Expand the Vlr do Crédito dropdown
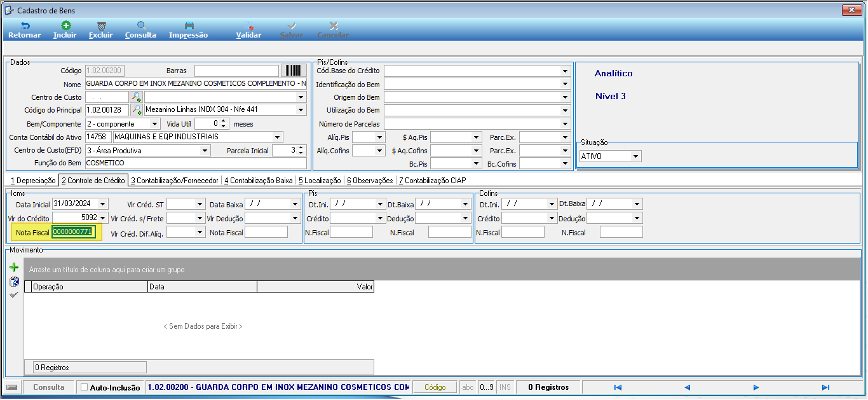 (x=104, y=218)
